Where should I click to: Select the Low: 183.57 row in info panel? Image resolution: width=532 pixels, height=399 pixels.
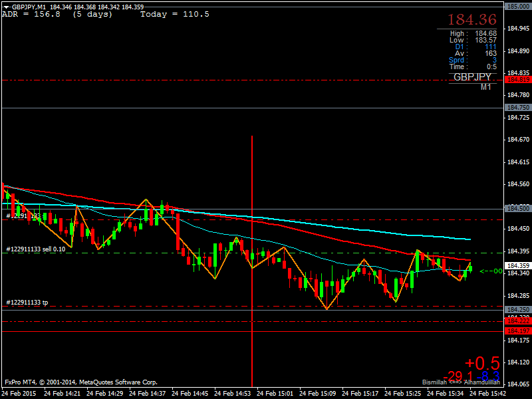pyautogui.click(x=473, y=40)
